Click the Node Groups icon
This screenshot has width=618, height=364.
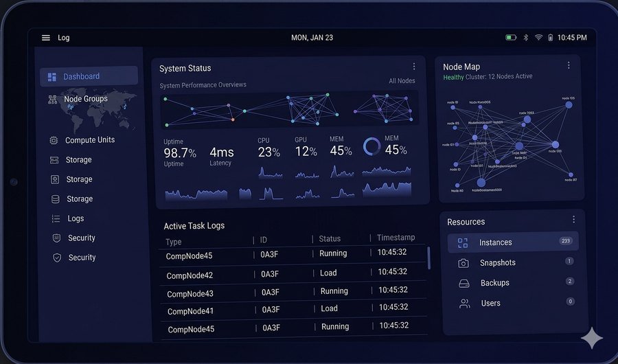click(52, 100)
